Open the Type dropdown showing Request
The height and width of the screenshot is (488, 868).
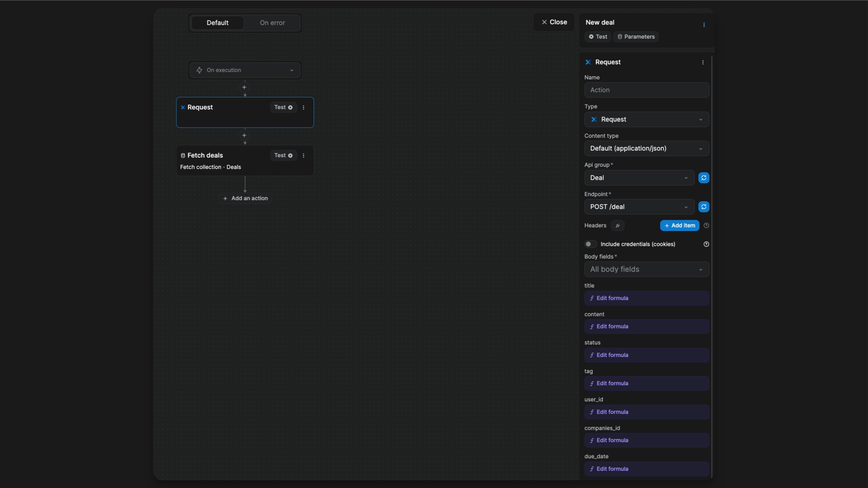click(646, 119)
